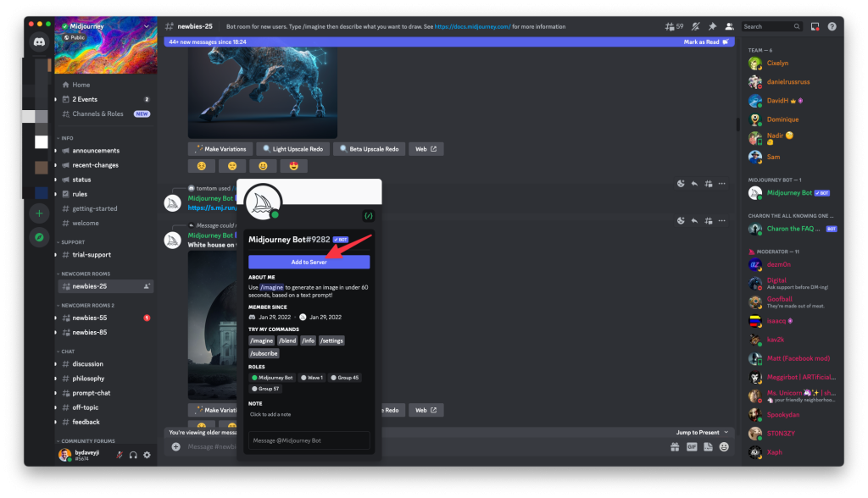Expand the arrow beside newbies-55 channel
The image size is (868, 498).
pyautogui.click(x=55, y=318)
